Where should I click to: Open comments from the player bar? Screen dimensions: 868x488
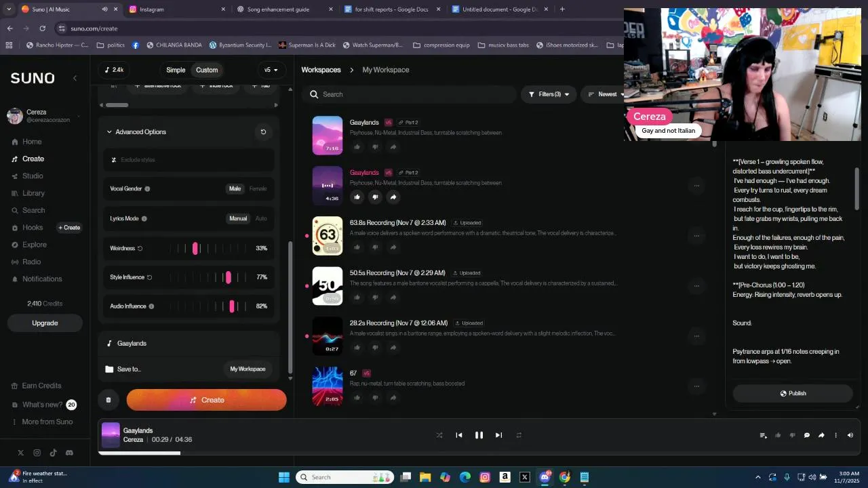click(x=807, y=436)
